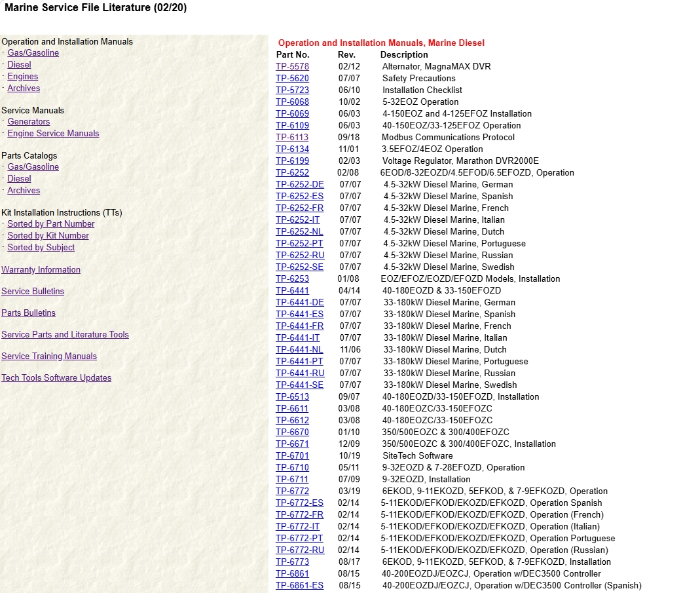Image resolution: width=700 pixels, height=593 pixels.
Task: Open part TP-6611 link
Action: pos(292,409)
